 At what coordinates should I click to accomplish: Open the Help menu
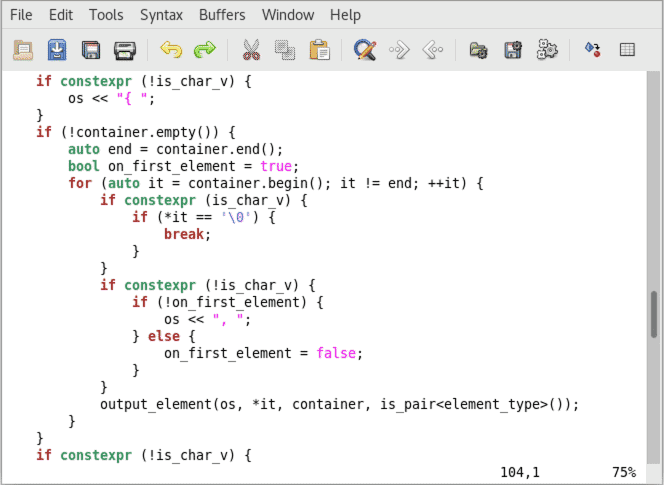[345, 15]
